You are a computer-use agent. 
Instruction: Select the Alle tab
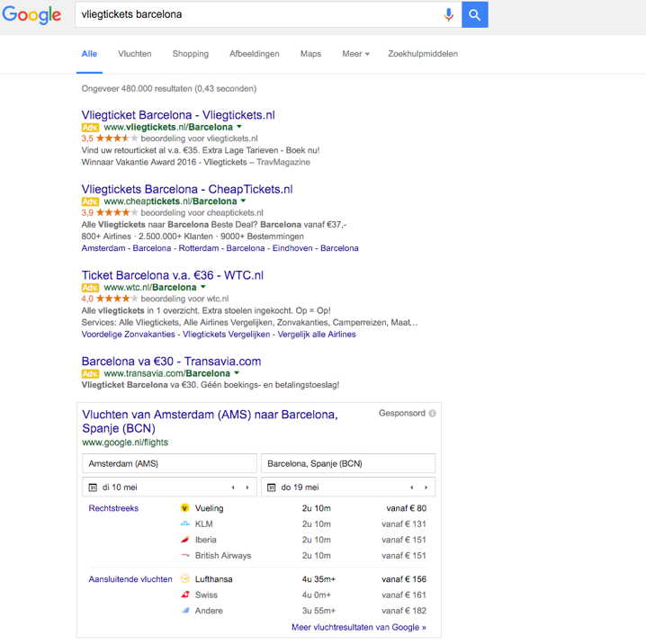click(89, 54)
